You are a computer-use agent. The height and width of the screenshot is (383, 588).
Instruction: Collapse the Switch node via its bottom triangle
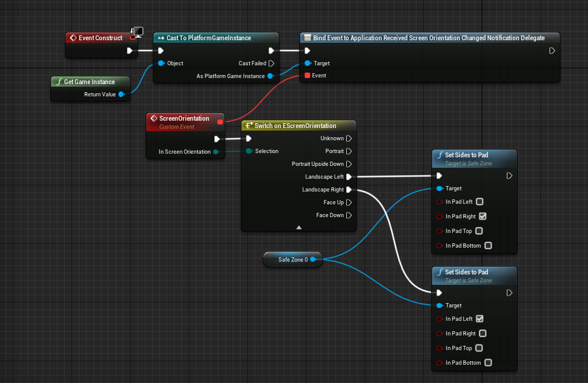pos(299,228)
